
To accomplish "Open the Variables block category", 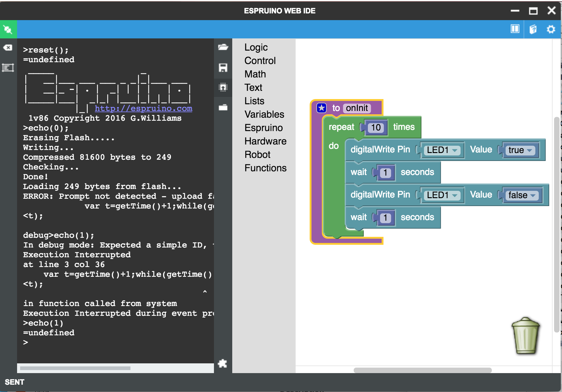I will pyautogui.click(x=264, y=114).
